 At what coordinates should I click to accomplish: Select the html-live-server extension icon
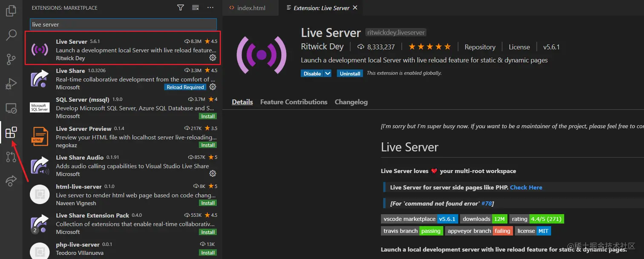point(40,195)
